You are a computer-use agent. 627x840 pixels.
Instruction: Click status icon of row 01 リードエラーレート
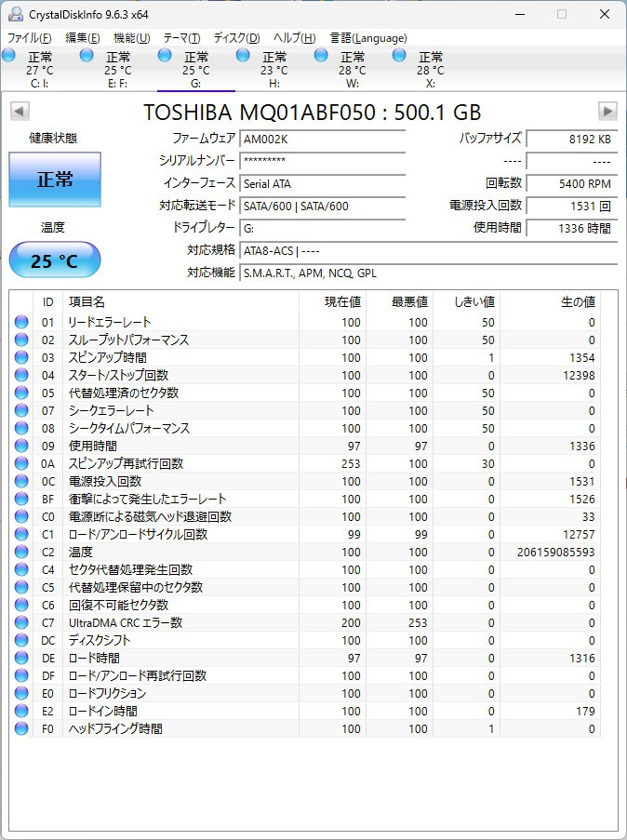click(x=21, y=322)
